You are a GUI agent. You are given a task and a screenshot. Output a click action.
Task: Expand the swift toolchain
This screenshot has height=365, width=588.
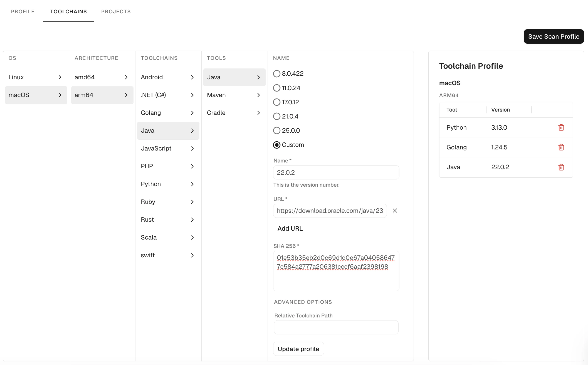coord(168,255)
